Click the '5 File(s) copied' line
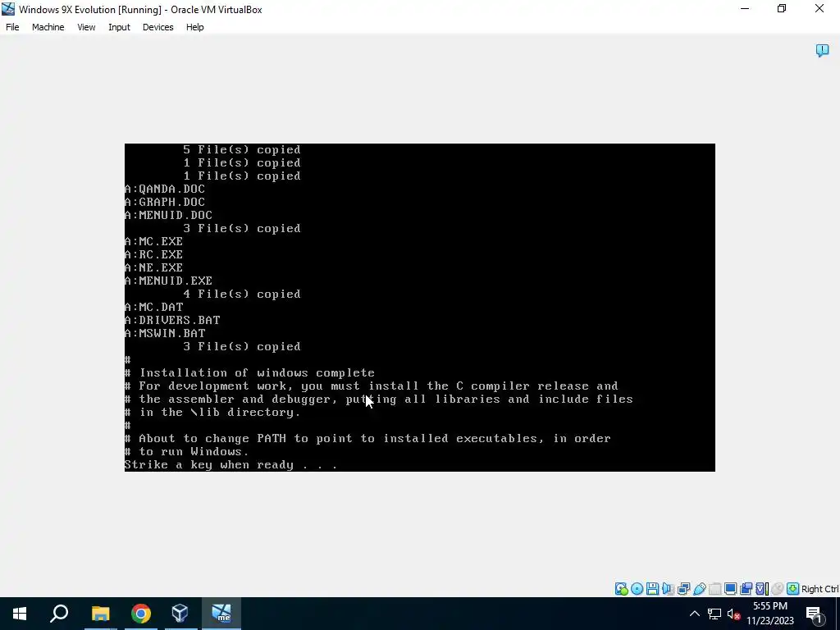 pos(242,149)
